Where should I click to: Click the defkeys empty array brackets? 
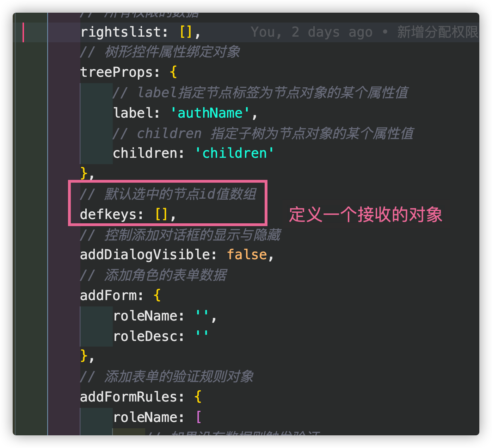click(161, 214)
